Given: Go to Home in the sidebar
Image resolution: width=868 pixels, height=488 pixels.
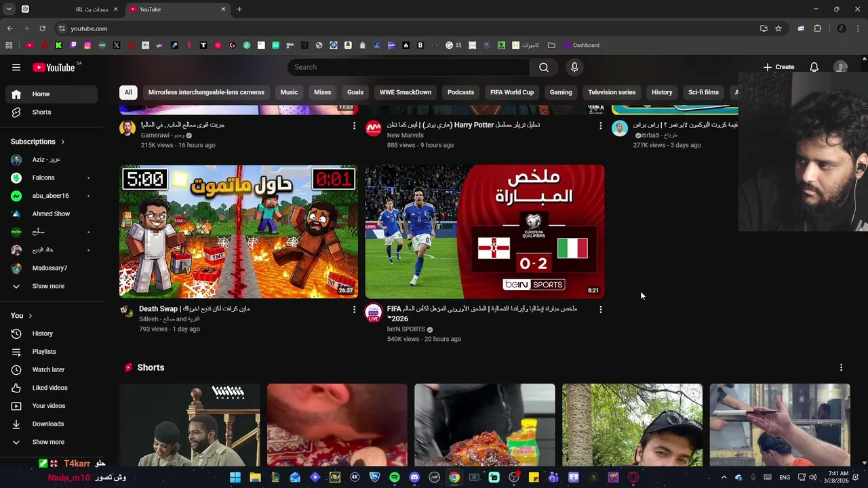Looking at the screenshot, I should (x=52, y=94).
